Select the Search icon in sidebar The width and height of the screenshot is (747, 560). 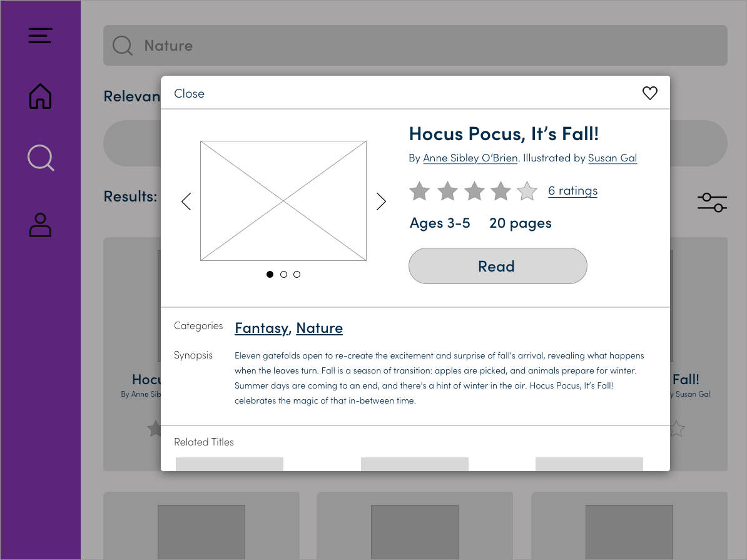[41, 158]
